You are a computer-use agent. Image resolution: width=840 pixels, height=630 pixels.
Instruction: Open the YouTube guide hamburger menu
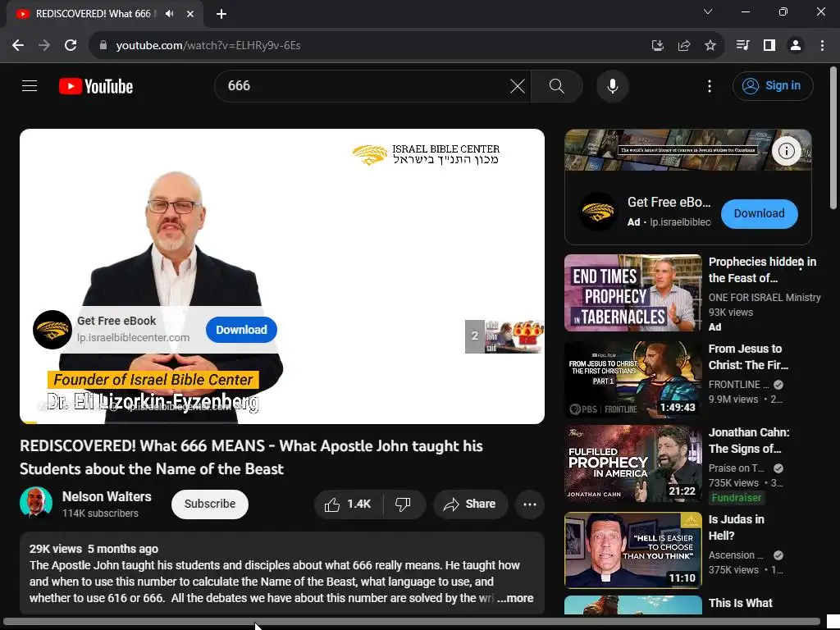[x=30, y=85]
